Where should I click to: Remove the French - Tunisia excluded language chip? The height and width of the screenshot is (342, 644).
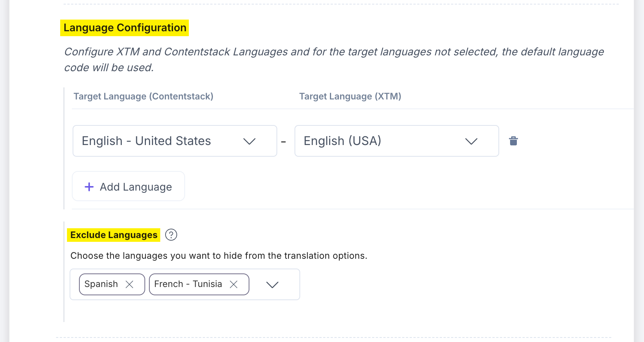tap(234, 284)
